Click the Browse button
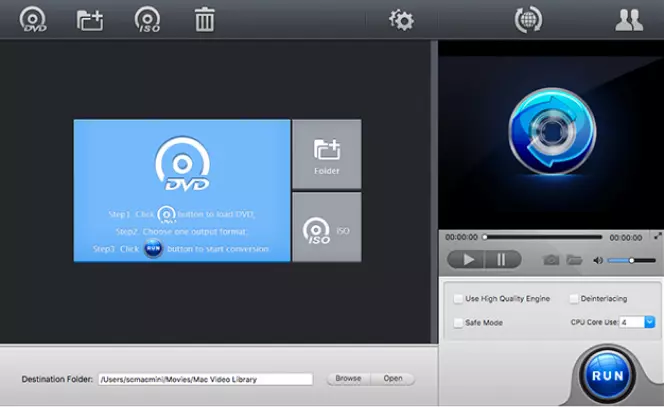 click(x=349, y=379)
